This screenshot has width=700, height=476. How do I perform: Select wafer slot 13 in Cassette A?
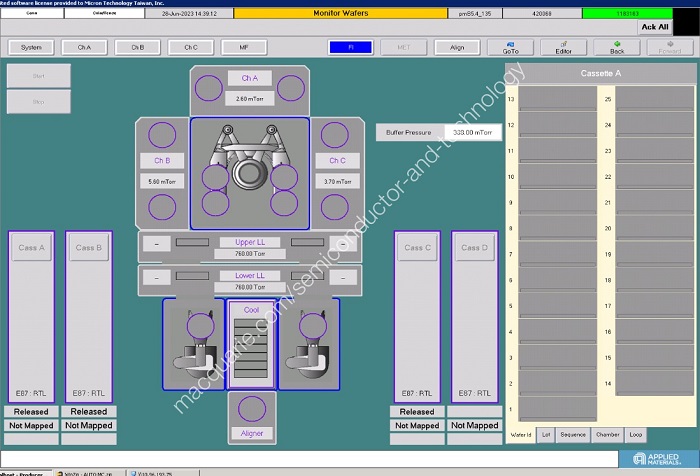tap(557, 100)
